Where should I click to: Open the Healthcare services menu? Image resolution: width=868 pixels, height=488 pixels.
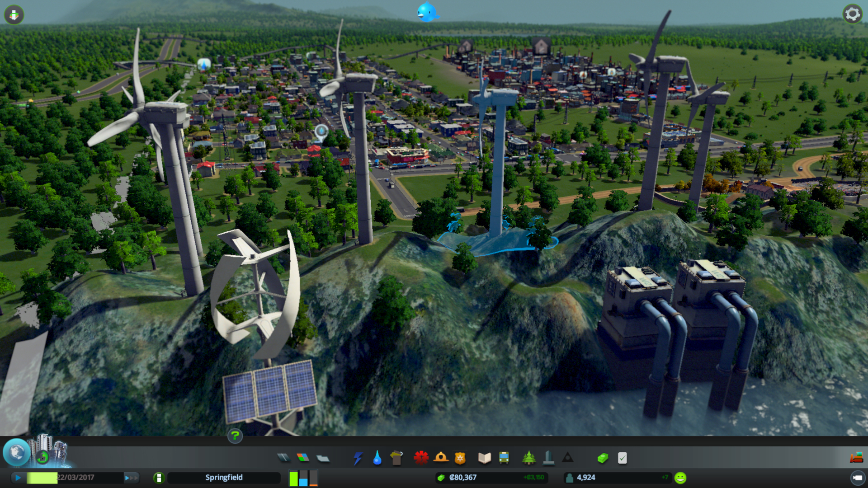tap(421, 458)
